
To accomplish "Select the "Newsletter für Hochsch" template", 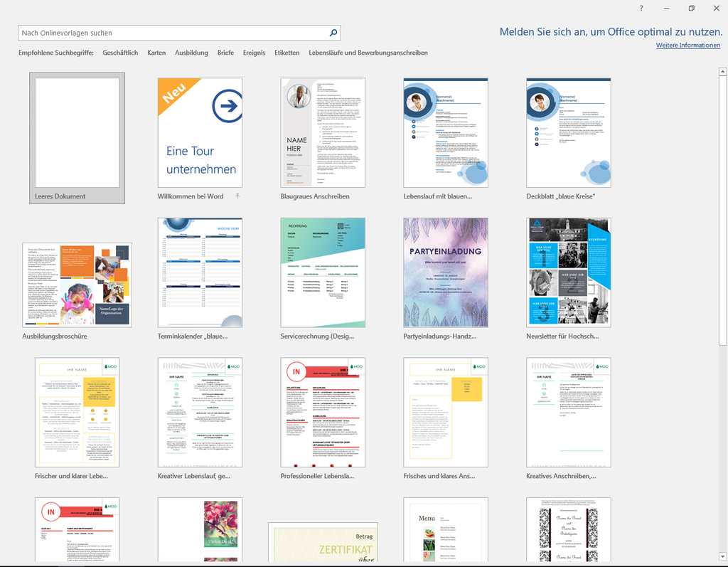I will 568,272.
